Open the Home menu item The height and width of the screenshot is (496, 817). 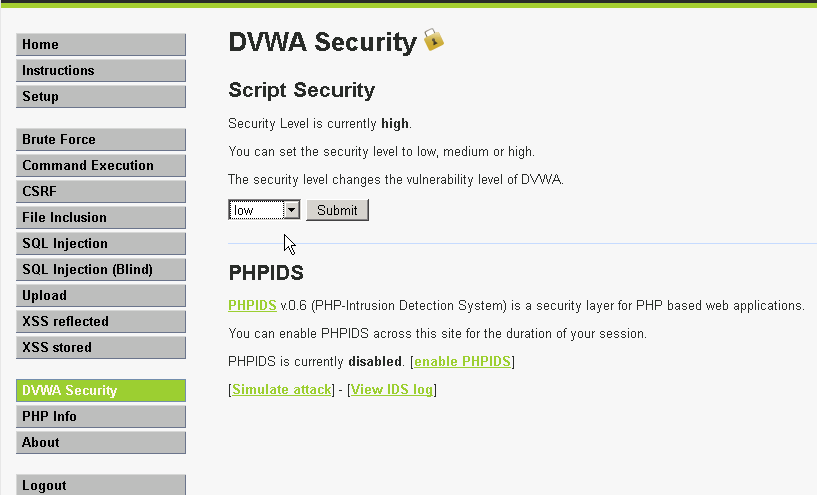(101, 45)
